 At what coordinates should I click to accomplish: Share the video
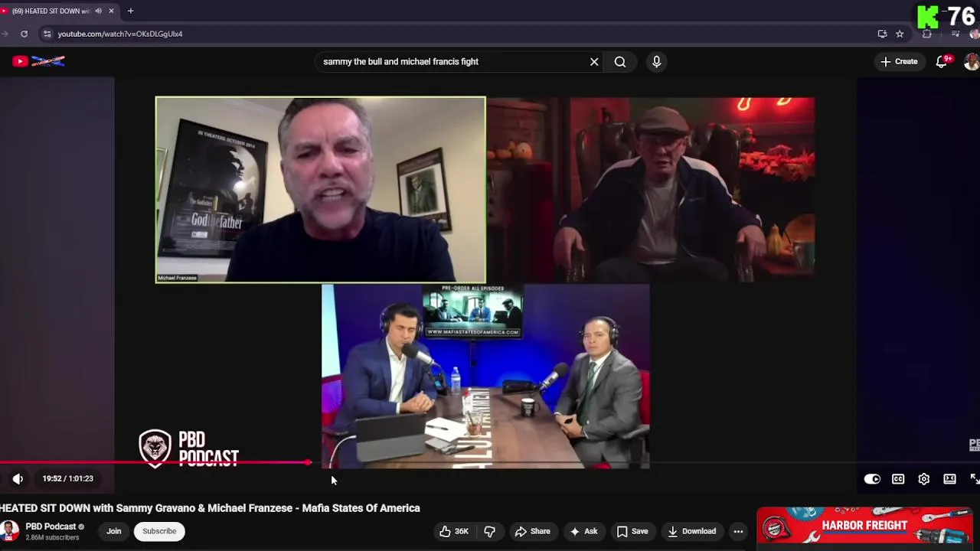click(533, 531)
